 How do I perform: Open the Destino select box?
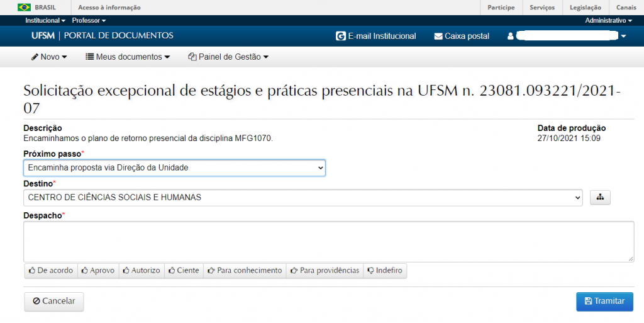[x=303, y=198]
